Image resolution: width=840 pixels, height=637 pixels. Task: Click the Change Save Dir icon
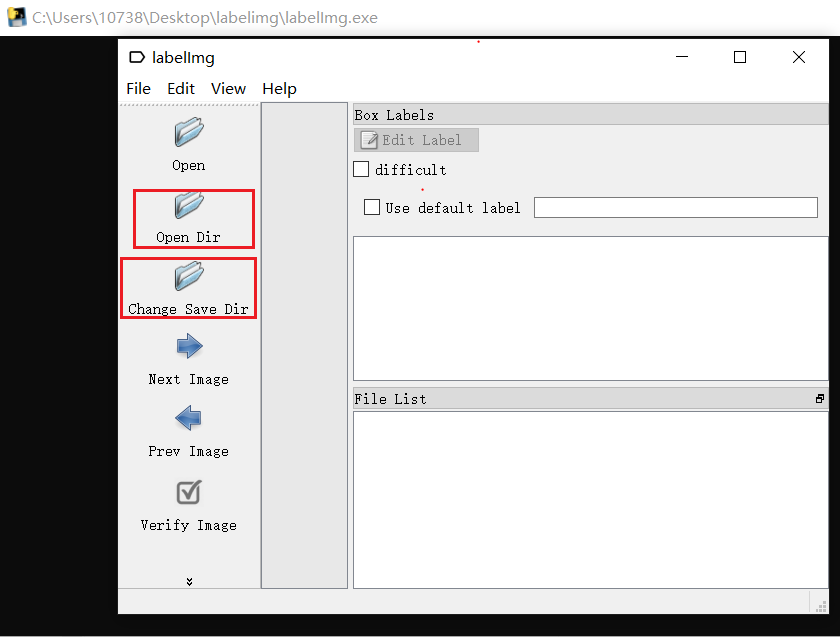189,276
